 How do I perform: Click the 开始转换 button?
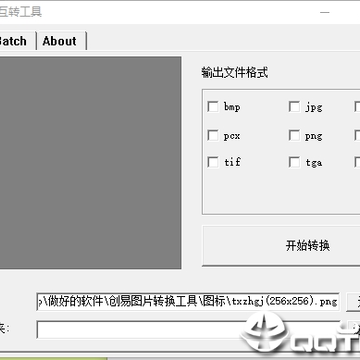click(x=281, y=246)
